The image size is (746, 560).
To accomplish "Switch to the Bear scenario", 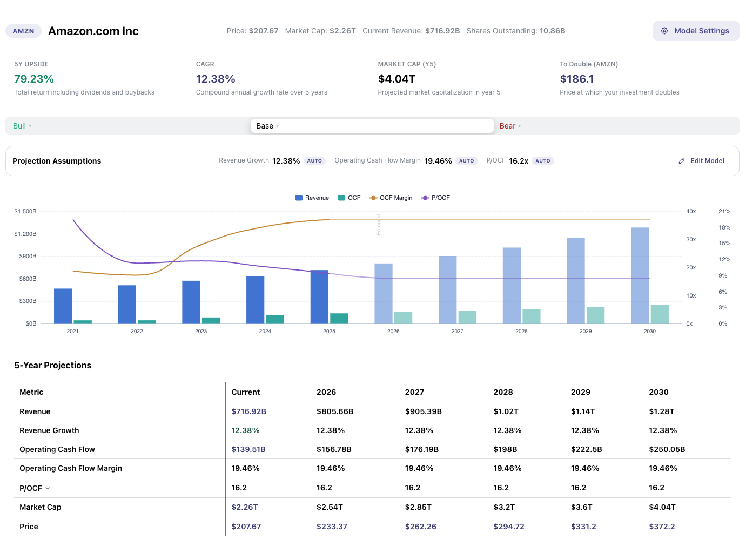I will (507, 126).
